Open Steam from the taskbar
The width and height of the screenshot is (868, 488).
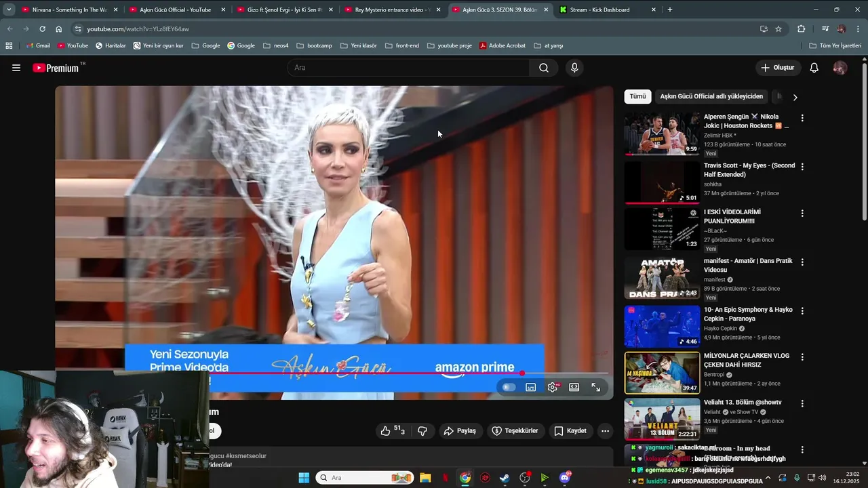point(505,478)
